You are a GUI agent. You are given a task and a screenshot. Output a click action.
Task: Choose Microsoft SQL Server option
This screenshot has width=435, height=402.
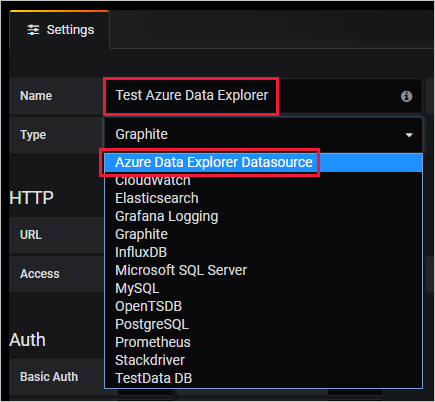(x=263, y=270)
